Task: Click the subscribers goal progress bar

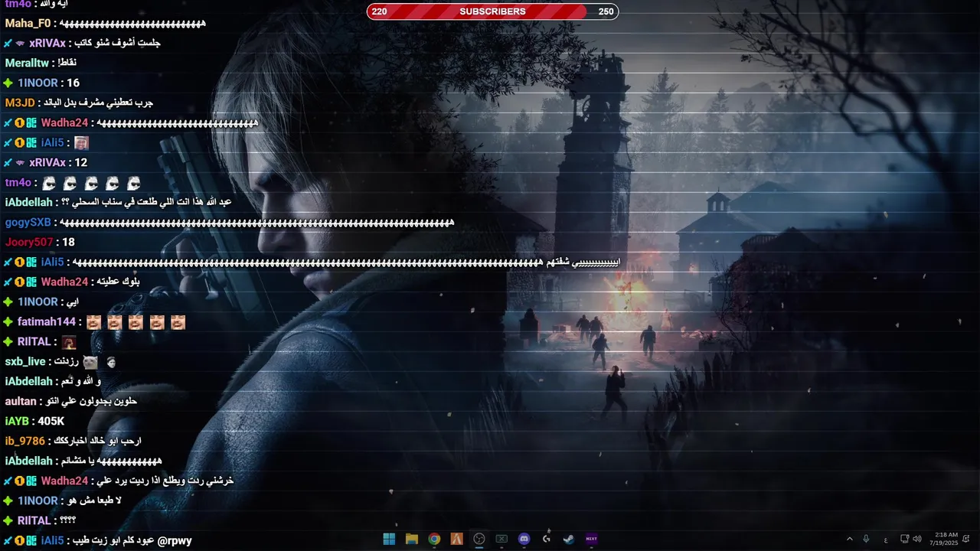Action: click(x=492, y=11)
